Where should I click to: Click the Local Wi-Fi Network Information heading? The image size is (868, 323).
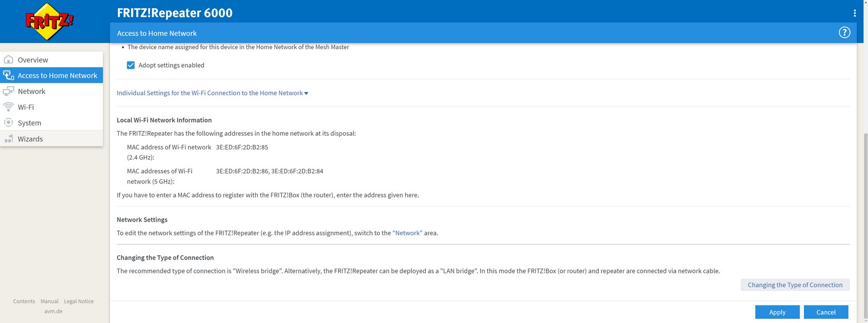tap(164, 120)
